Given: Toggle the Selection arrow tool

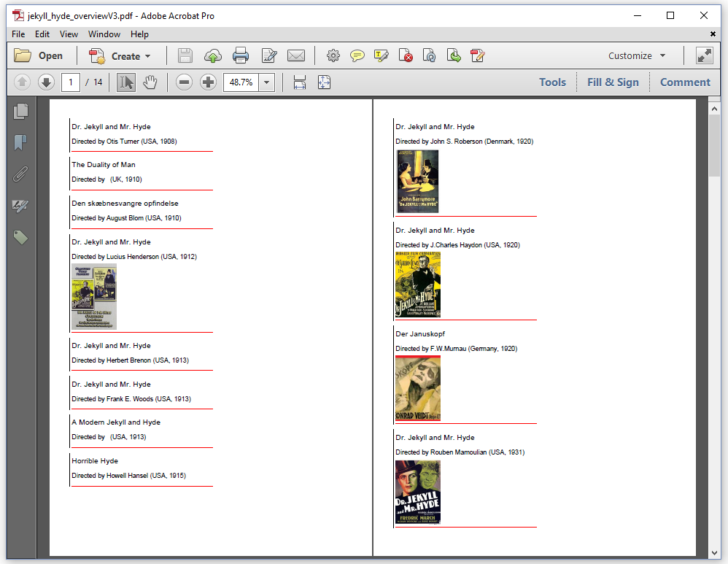Looking at the screenshot, I should (x=126, y=82).
